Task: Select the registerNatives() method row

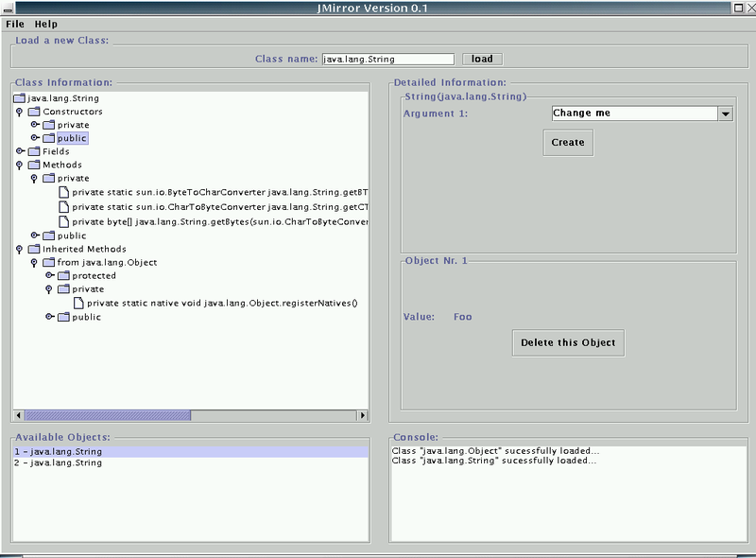Action: 222,304
